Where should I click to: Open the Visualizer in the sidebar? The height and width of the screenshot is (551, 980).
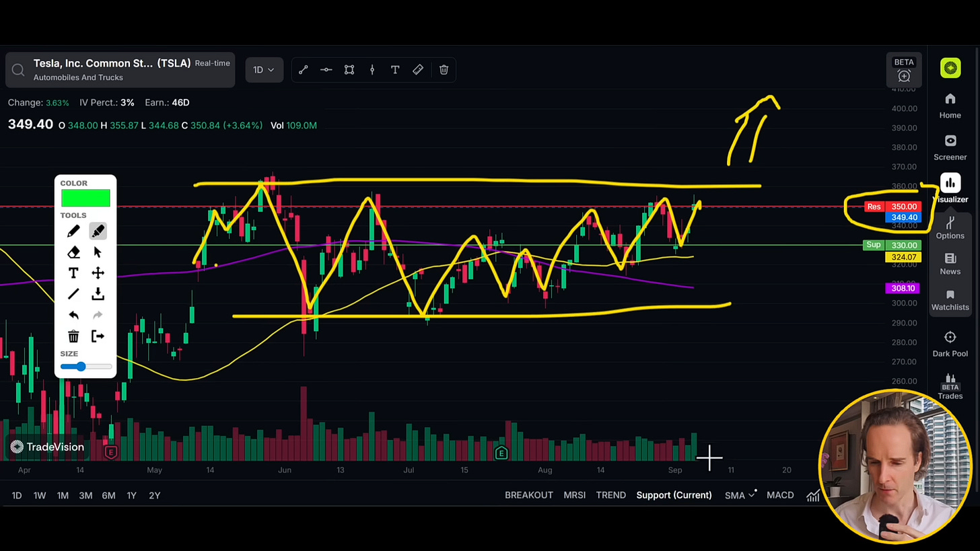tap(950, 189)
